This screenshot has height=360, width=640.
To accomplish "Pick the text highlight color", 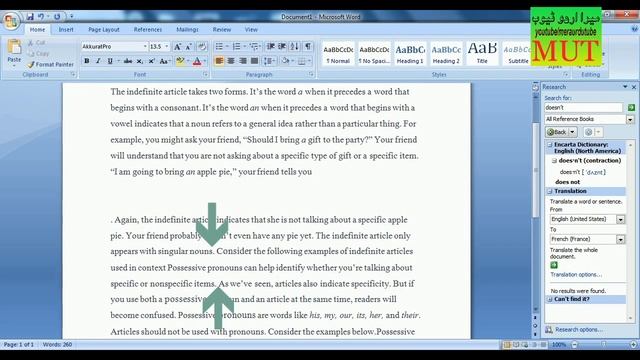I will coord(180,61).
